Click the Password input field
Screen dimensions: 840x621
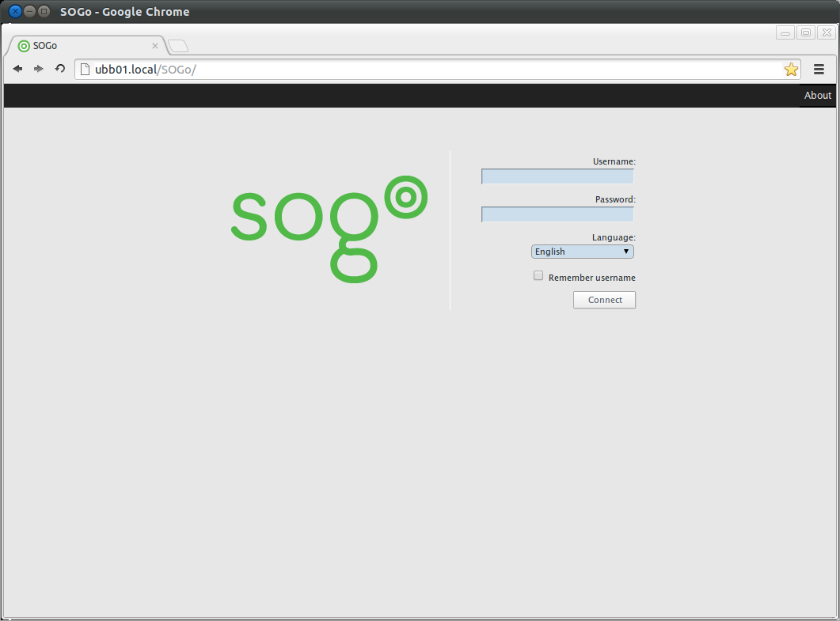click(557, 214)
